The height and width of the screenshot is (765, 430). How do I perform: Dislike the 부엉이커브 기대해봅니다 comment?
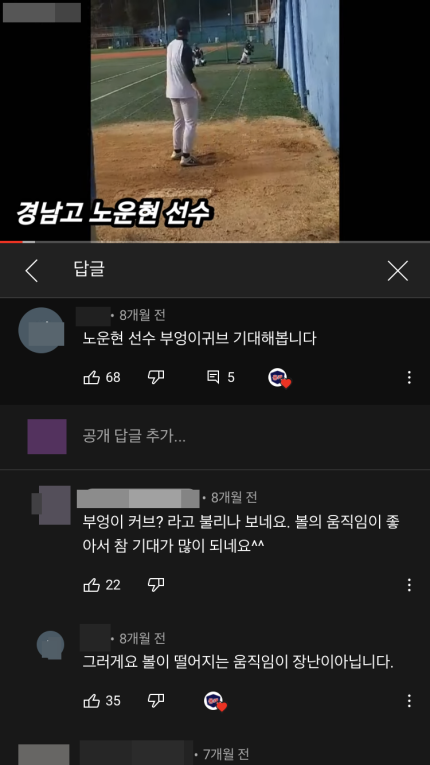point(156,377)
